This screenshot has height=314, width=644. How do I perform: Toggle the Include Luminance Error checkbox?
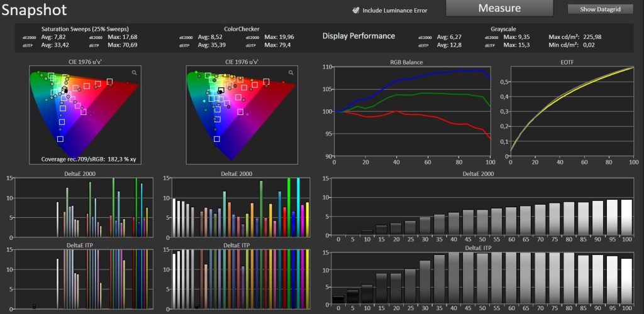point(356,10)
